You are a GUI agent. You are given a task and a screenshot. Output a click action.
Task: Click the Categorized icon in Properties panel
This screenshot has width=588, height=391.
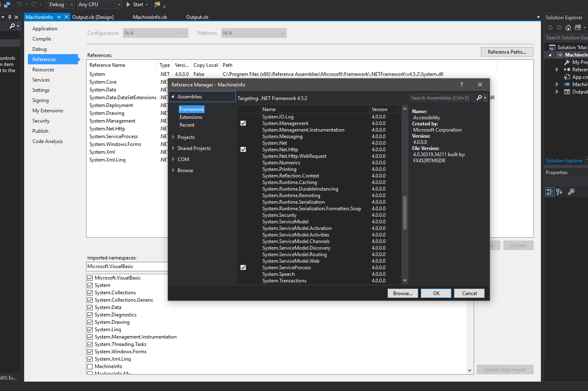(550, 191)
